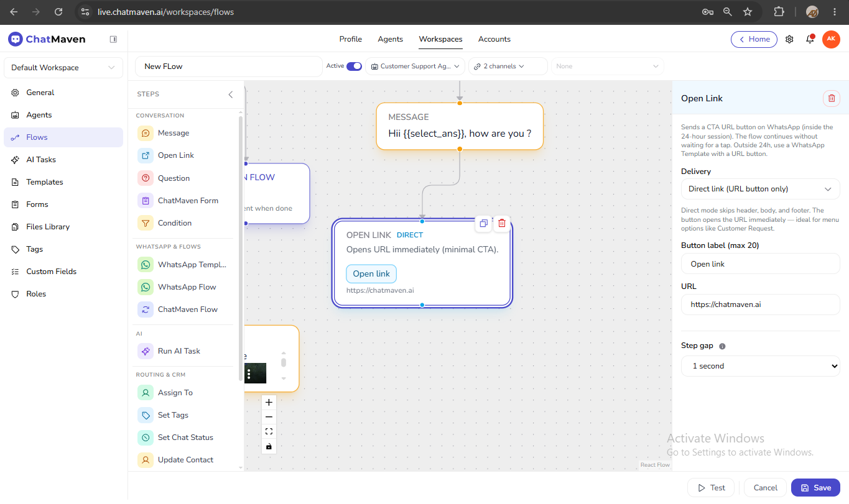
Task: Collapse the left sidebar panel icon
Action: point(113,39)
